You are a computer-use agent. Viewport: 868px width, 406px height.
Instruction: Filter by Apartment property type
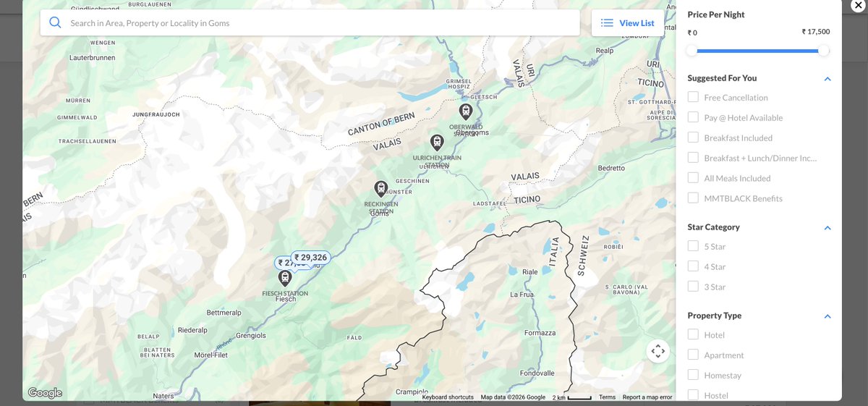pyautogui.click(x=693, y=355)
